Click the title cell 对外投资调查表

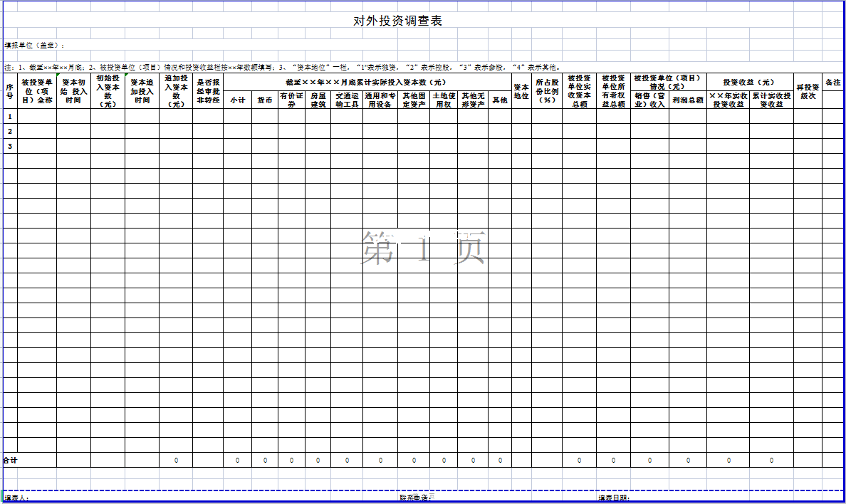(397, 21)
